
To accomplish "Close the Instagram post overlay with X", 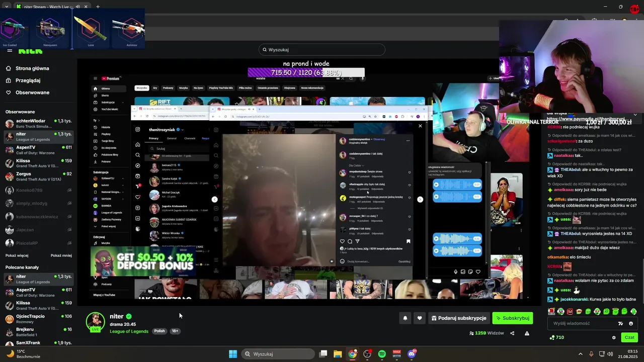I will (x=420, y=126).
